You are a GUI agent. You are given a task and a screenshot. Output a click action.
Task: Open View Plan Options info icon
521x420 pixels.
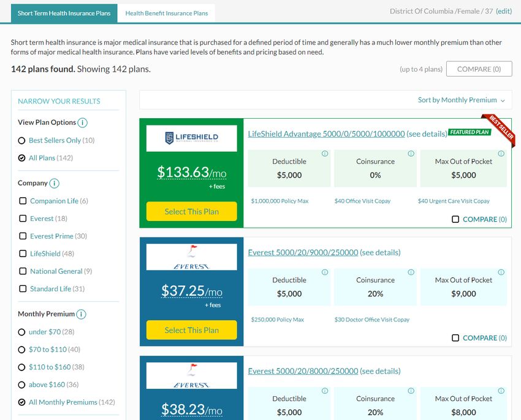pyautogui.click(x=82, y=122)
